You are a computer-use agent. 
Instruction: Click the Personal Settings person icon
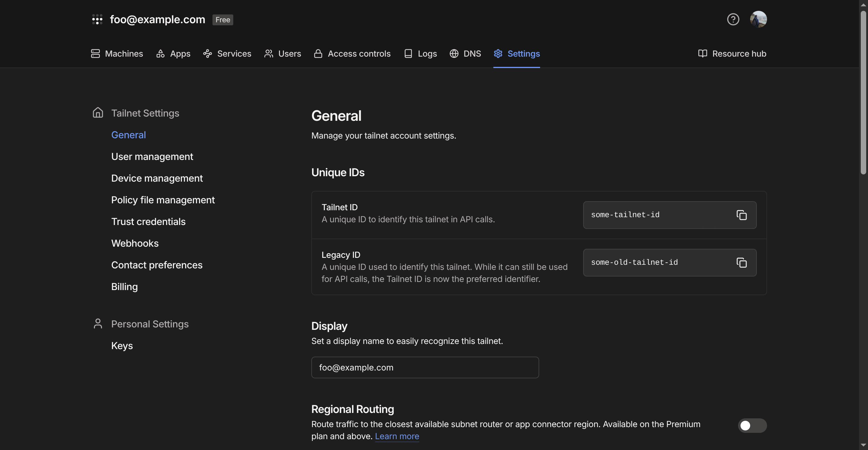click(x=98, y=323)
